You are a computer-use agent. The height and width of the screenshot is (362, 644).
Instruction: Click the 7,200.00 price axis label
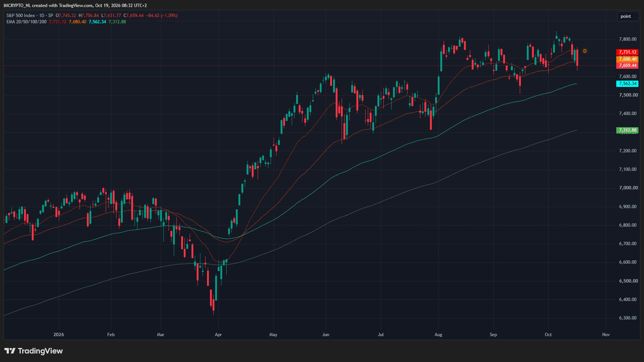click(x=628, y=151)
